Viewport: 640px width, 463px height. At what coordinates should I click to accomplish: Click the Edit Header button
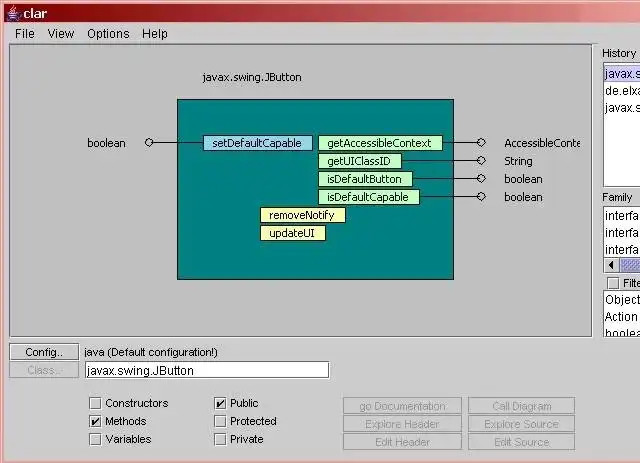coord(402,442)
